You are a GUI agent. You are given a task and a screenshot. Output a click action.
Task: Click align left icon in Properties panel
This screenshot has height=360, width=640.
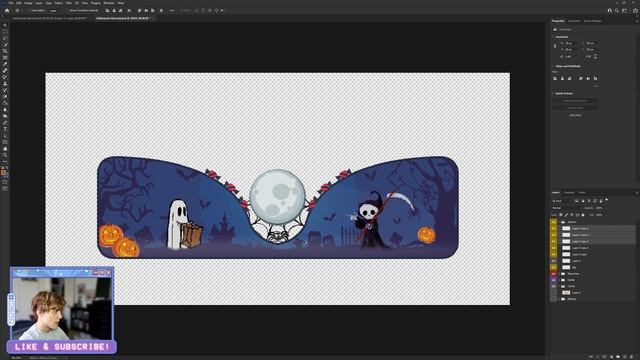[x=555, y=78]
